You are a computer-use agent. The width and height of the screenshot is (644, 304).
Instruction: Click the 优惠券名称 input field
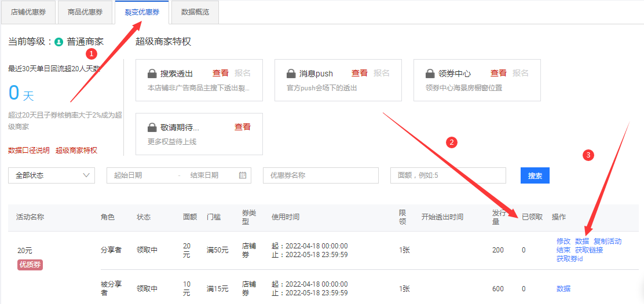(320, 175)
